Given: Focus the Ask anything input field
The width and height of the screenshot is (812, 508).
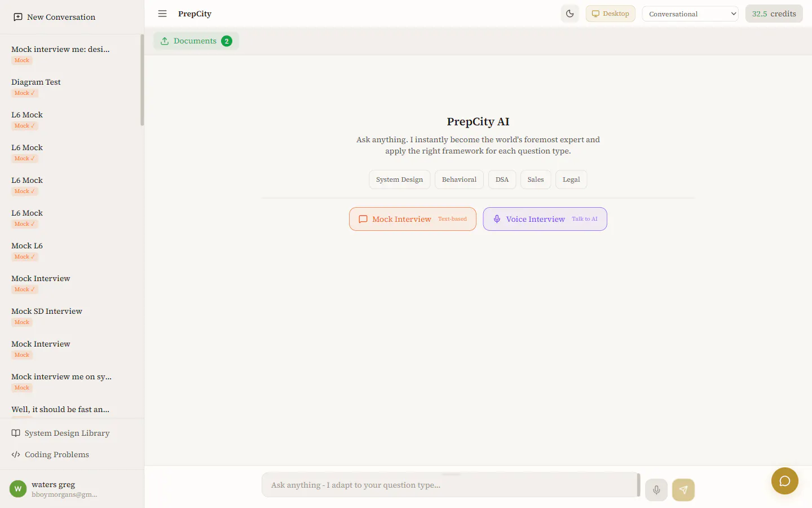Looking at the screenshot, I should [x=450, y=485].
